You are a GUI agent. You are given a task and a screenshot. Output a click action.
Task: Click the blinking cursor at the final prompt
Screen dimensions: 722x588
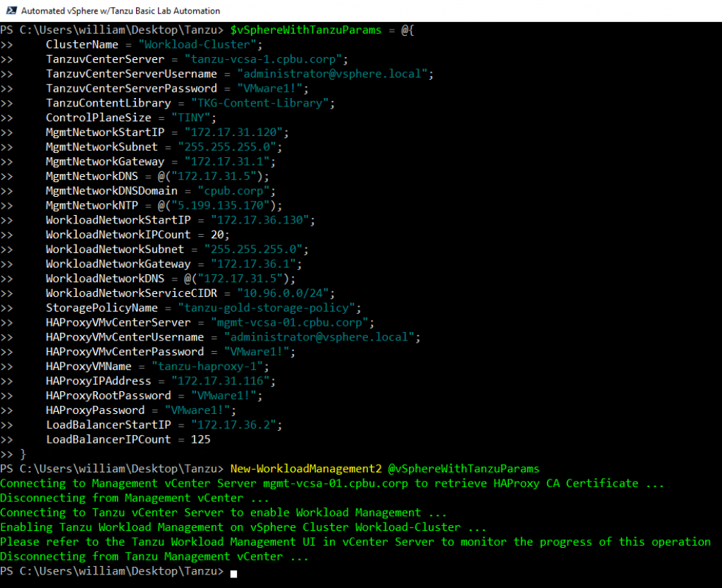[233, 574]
